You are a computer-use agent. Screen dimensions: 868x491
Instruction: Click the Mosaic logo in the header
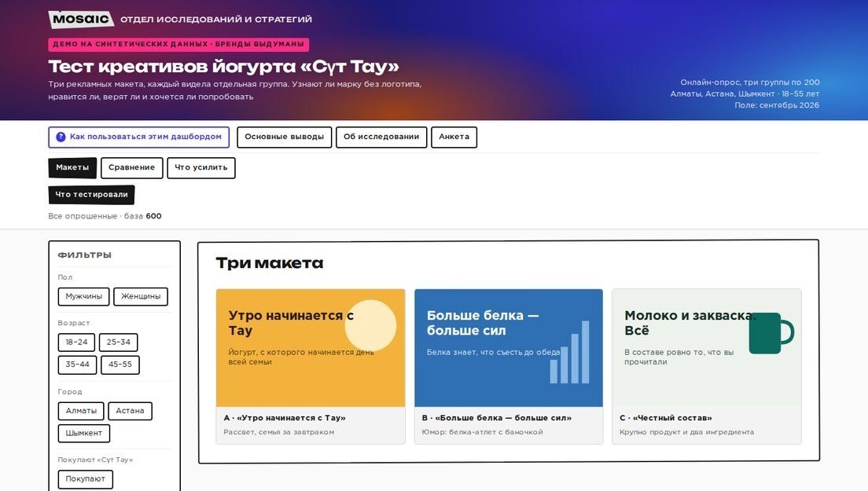81,20
